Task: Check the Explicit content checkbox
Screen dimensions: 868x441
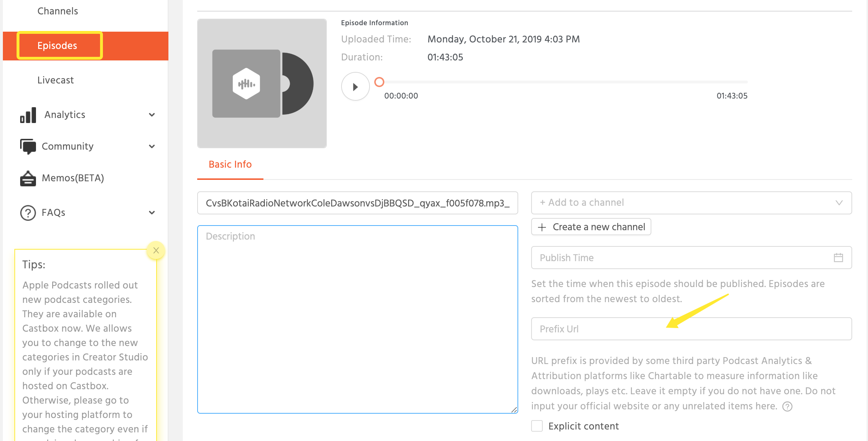Action: (x=537, y=426)
